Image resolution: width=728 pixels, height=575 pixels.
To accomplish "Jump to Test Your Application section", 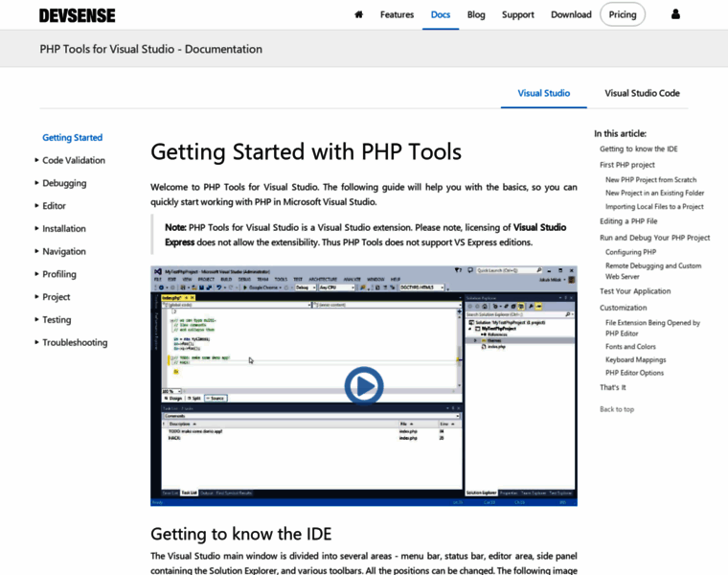I will point(635,291).
